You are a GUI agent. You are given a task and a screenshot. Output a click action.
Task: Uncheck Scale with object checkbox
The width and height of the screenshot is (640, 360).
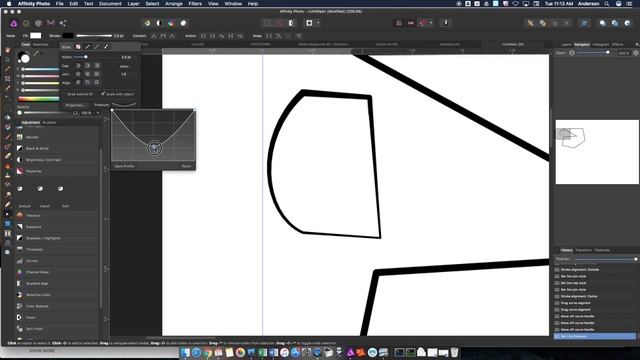click(x=103, y=94)
